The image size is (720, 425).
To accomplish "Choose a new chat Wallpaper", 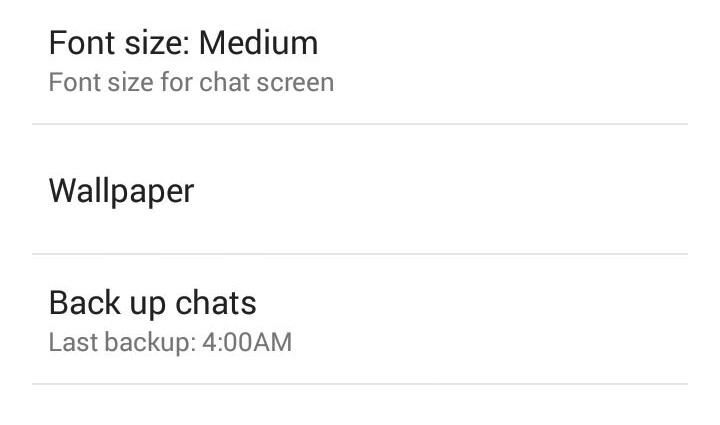I will (x=360, y=189).
